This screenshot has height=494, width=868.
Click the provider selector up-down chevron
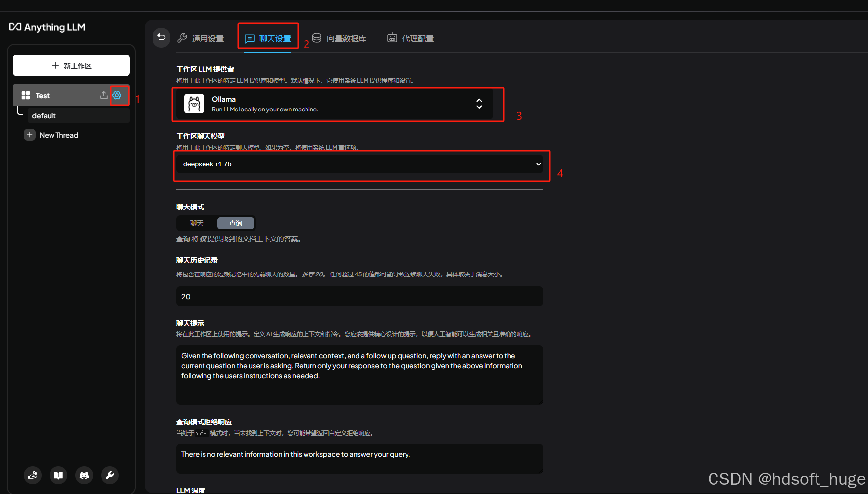coord(479,103)
